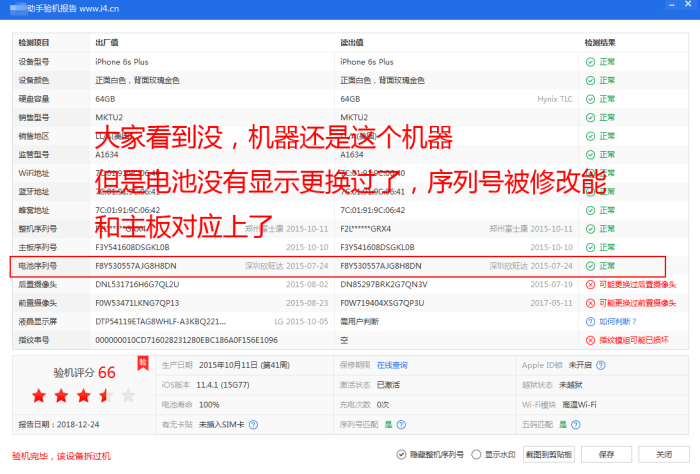Click 截图到剪贴板 button

(549, 454)
